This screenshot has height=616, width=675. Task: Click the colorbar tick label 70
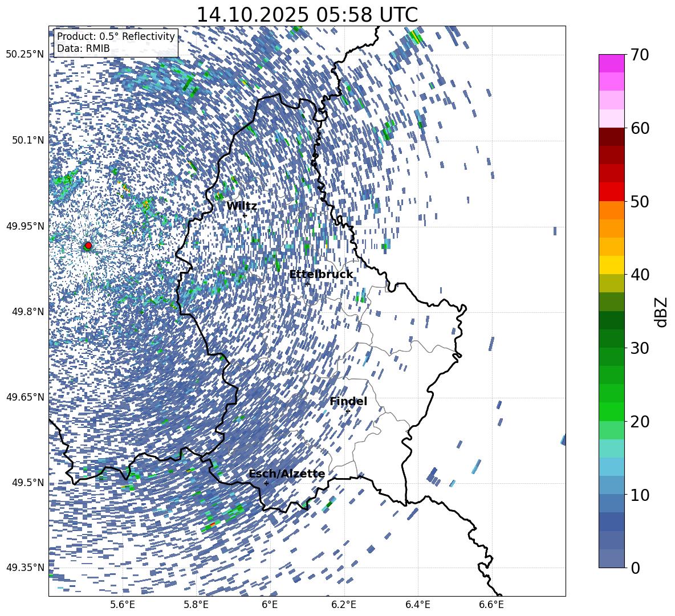pos(640,55)
